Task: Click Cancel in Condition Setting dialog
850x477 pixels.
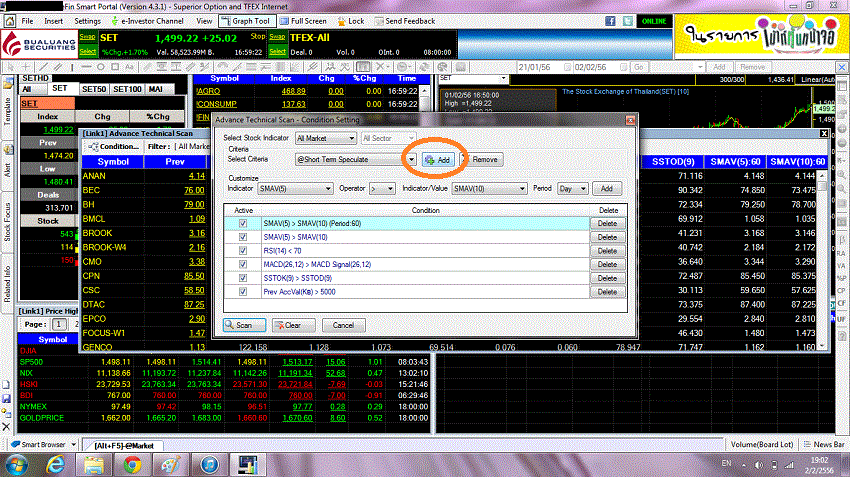Action: (343, 325)
